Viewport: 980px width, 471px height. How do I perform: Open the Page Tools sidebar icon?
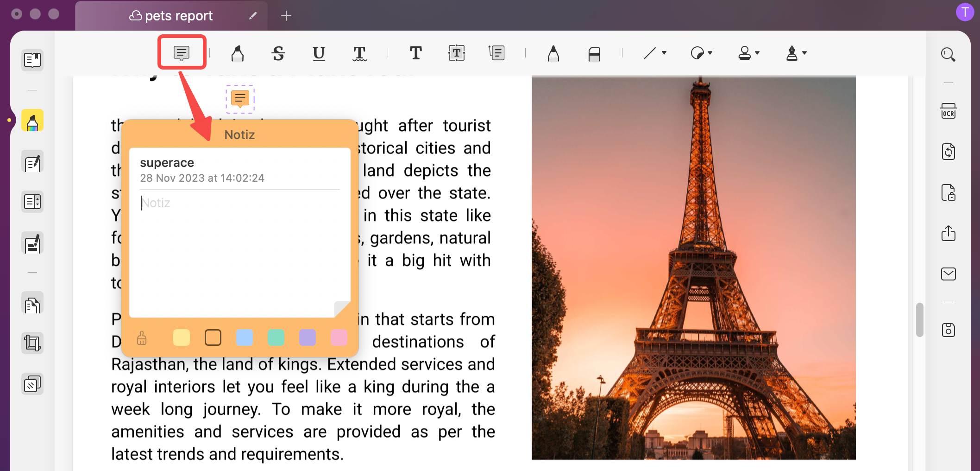[32, 303]
